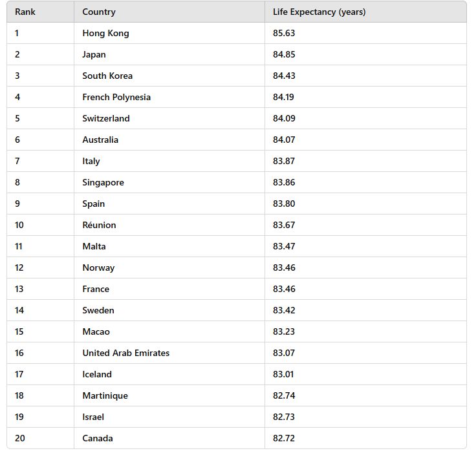This screenshot has width=476, height=451.
Task: Select the Hong Kong country cell
Action: click(x=105, y=33)
